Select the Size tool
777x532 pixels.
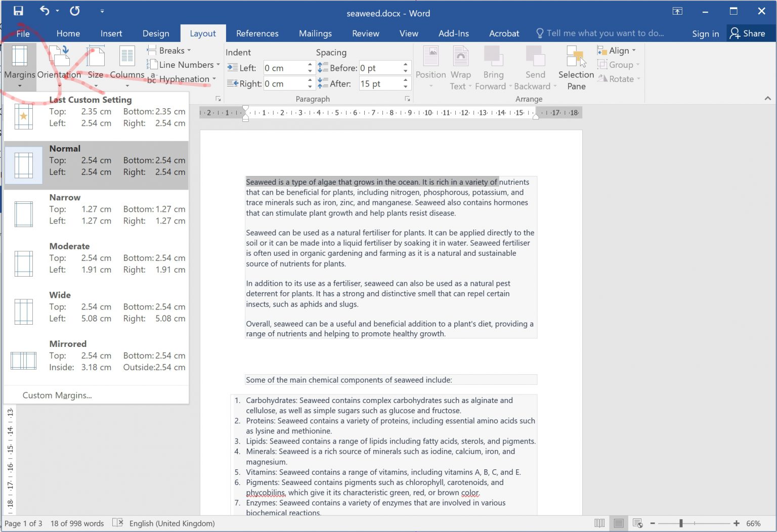coord(96,66)
